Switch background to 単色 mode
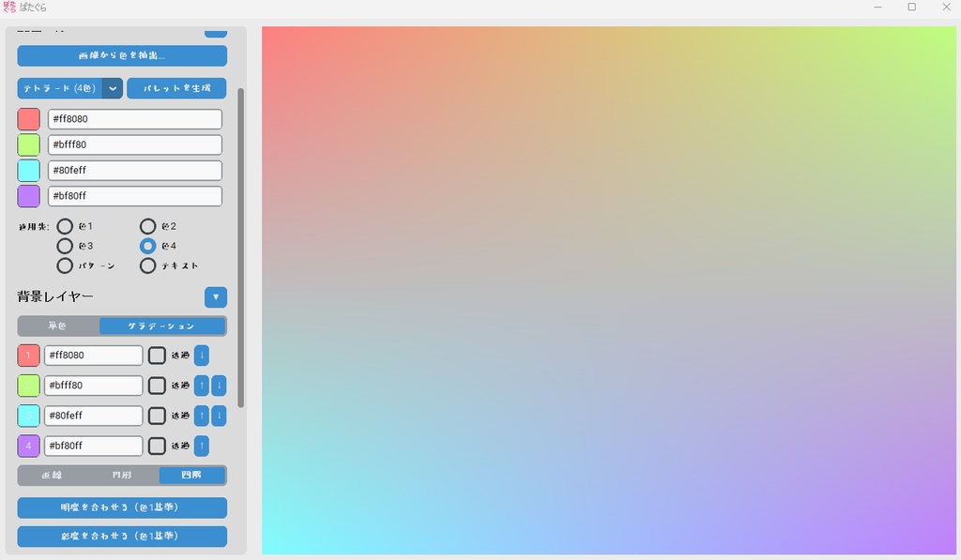The width and height of the screenshot is (961, 560). click(58, 325)
